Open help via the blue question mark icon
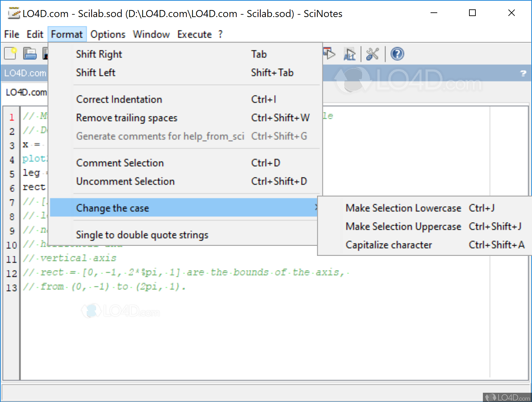532x402 pixels. (397, 54)
